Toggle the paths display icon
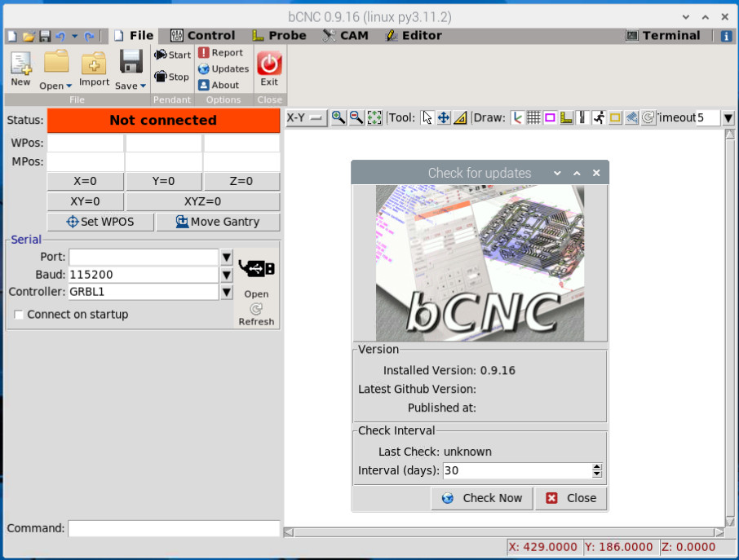739x560 pixels. pos(582,117)
